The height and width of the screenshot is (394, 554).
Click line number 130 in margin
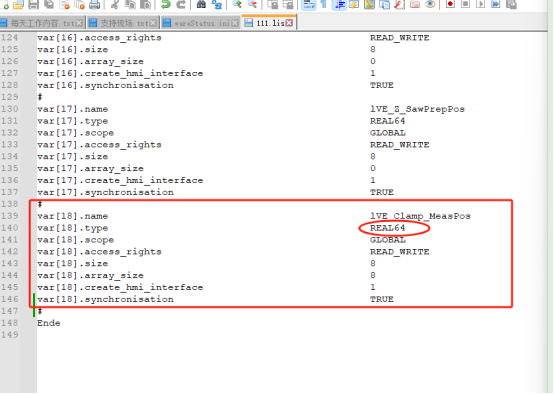pos(10,109)
